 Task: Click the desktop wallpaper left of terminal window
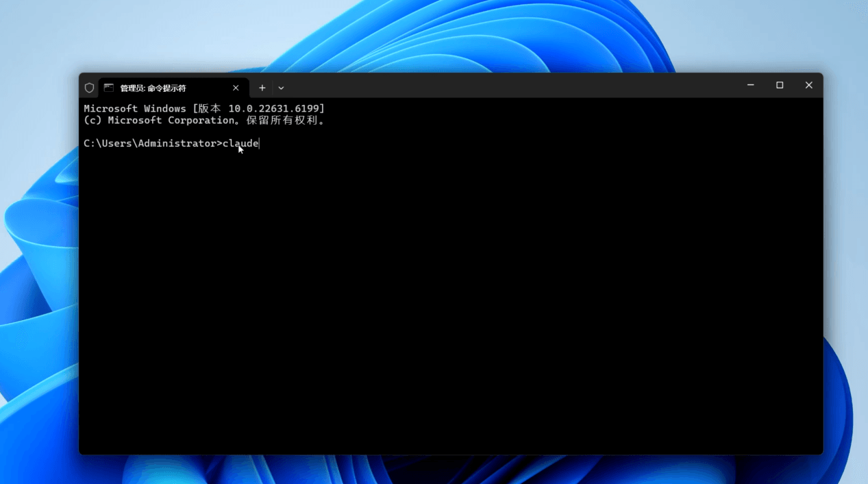click(x=38, y=274)
